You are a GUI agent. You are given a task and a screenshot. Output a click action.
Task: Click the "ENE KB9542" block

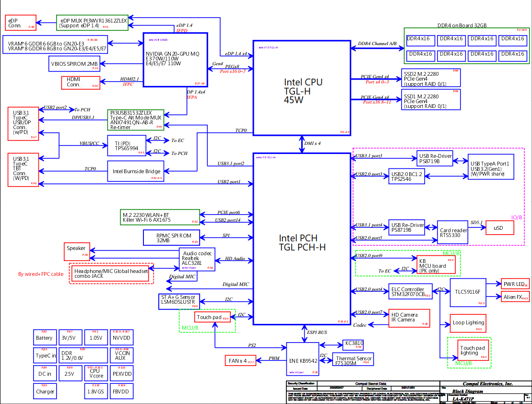click(x=303, y=359)
